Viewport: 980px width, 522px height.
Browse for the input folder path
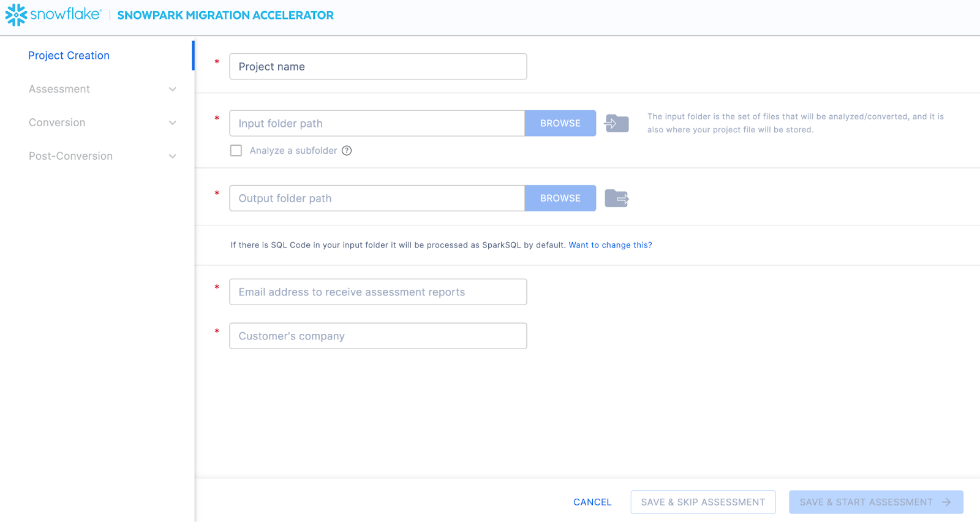pos(560,123)
